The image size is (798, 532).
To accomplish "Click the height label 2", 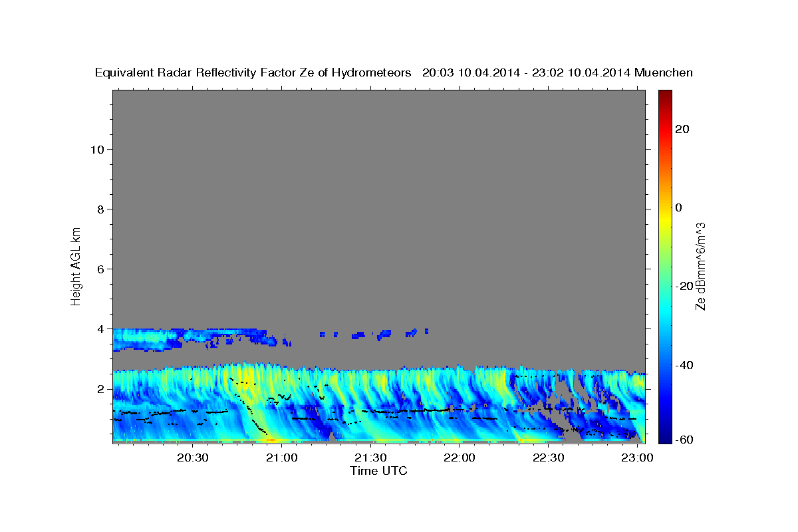I will click(100, 388).
